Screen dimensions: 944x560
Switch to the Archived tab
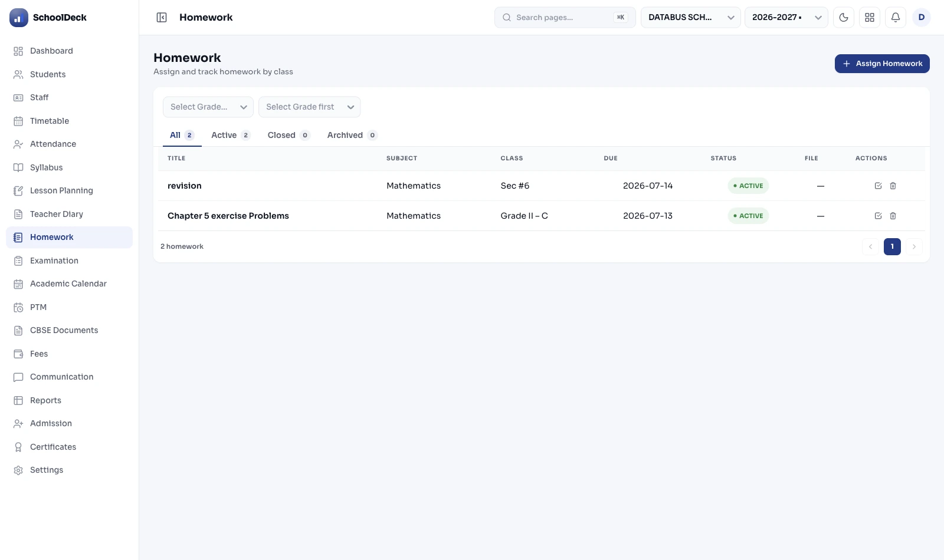click(x=352, y=136)
